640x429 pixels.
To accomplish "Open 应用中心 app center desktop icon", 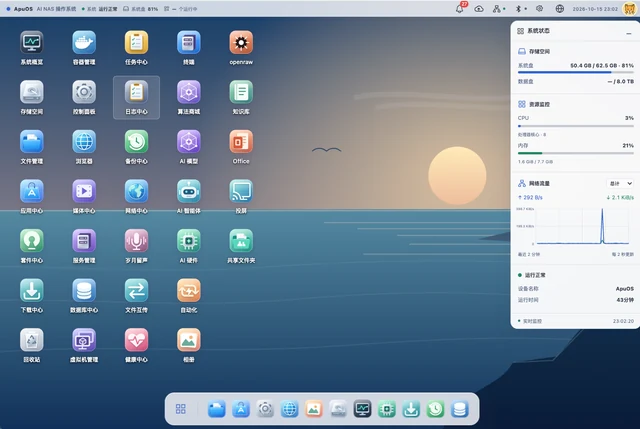I will [32, 191].
